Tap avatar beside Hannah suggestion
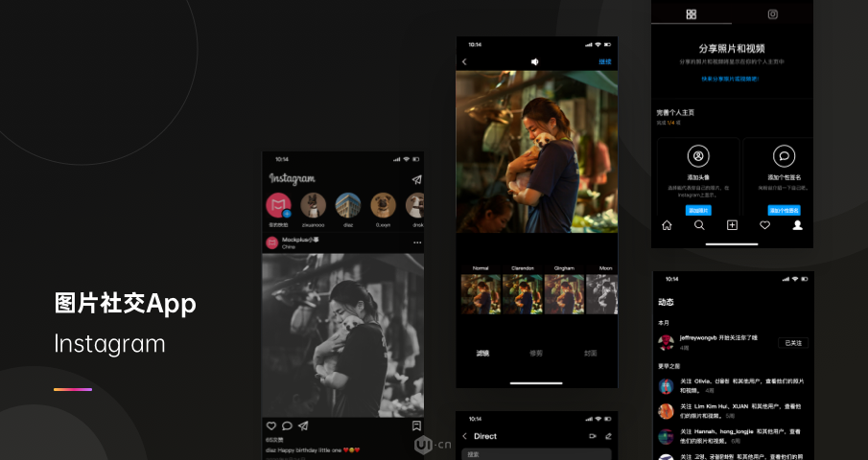868x460 pixels. (666, 437)
